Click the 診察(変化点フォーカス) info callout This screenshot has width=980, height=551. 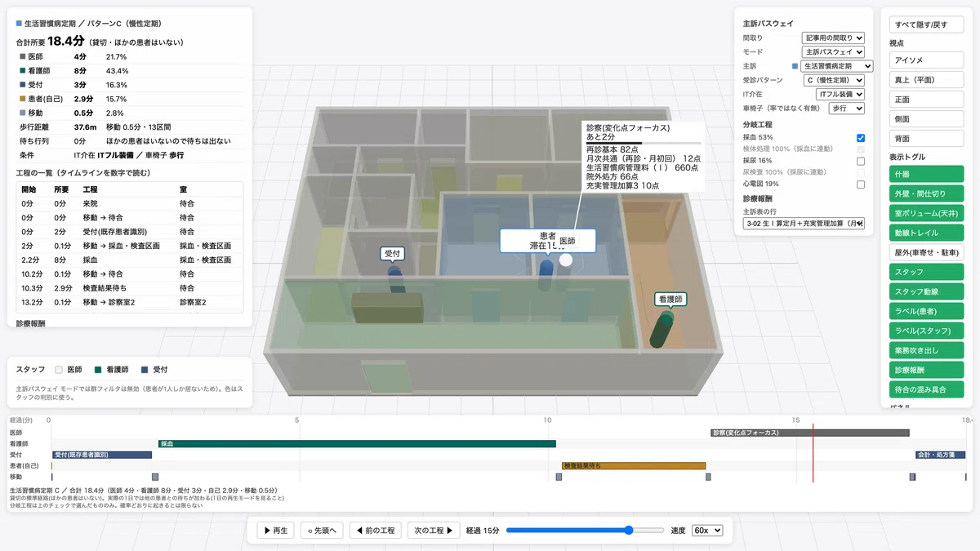643,157
